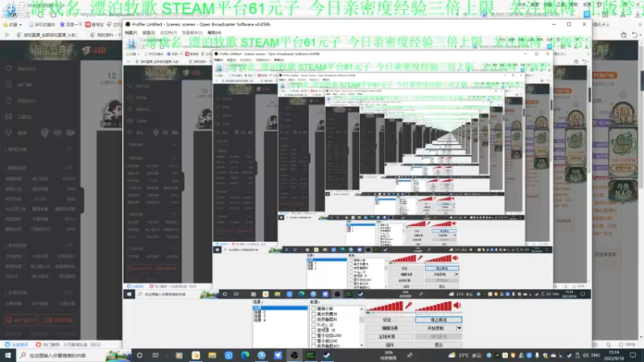Click 编辑场景 button in outermost OBS
The height and width of the screenshot is (362, 644).
point(390,328)
